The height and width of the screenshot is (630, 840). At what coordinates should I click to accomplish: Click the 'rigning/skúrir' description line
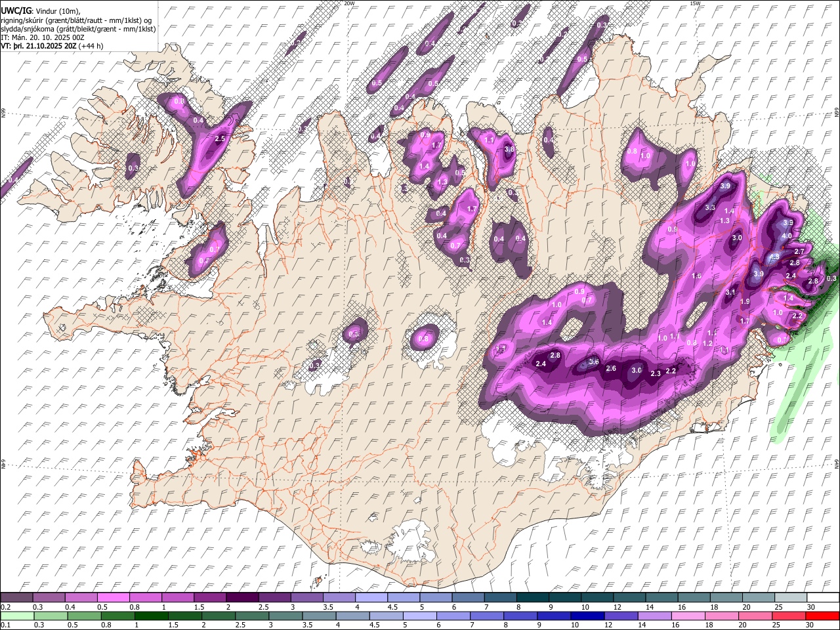[x=77, y=20]
